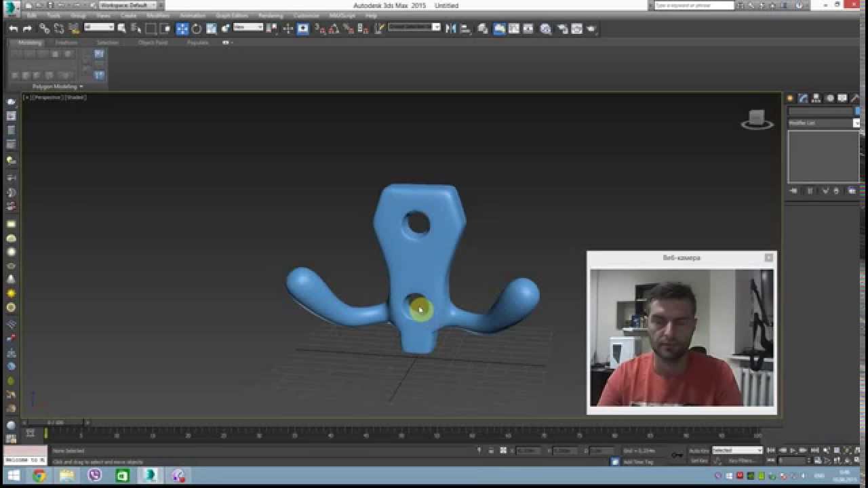868x488 pixels.
Task: Open the Workspace Default dropdown
Action: (127, 5)
